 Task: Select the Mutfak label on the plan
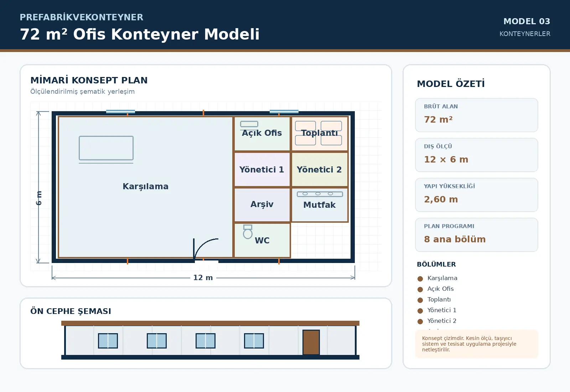320,205
